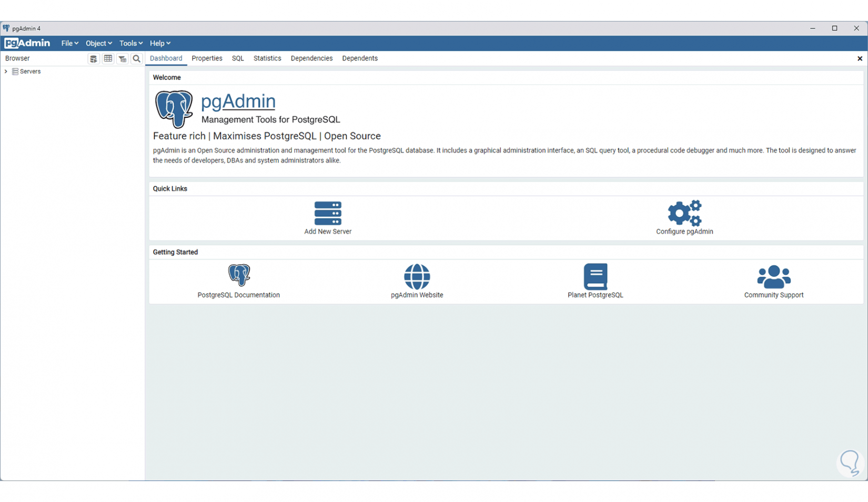The width and height of the screenshot is (868, 502).
Task: Close the Dashboard panel with the X
Action: (x=860, y=58)
